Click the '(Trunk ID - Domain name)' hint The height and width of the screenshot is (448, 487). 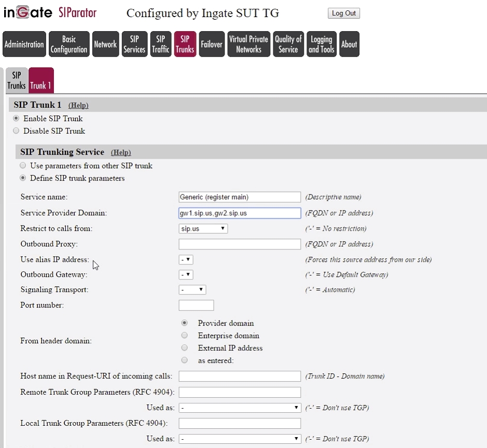point(345,376)
